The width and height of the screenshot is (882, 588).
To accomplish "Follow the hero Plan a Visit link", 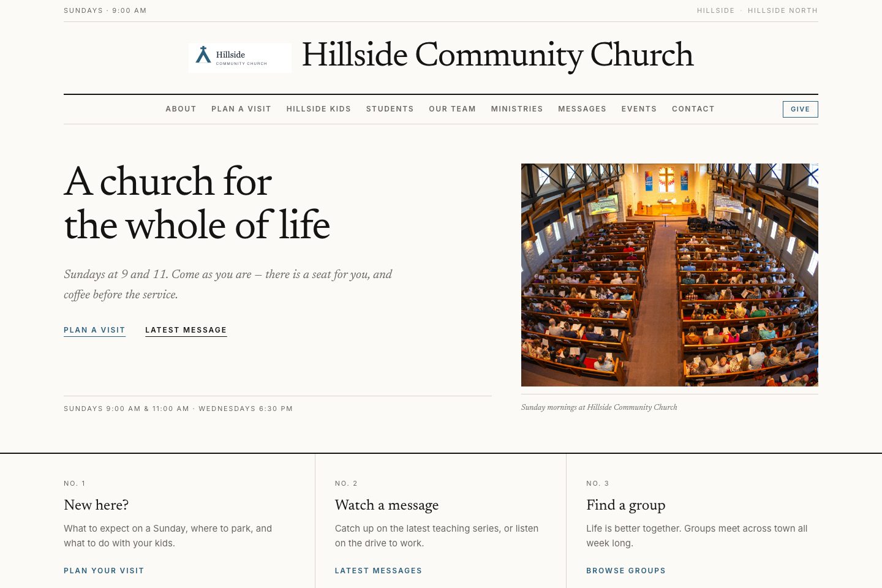I will coord(94,330).
